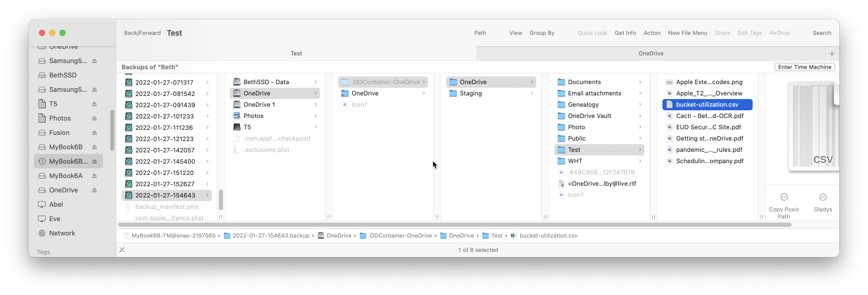Switch to the OneDrive tab
The height and width of the screenshot is (295, 868).
coord(651,53)
